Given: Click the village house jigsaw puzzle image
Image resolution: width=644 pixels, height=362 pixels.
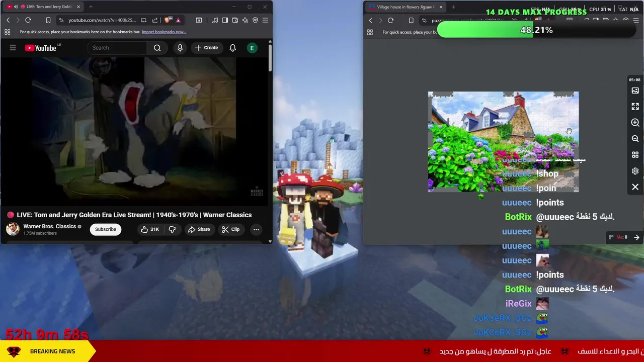Looking at the screenshot, I should [503, 142].
